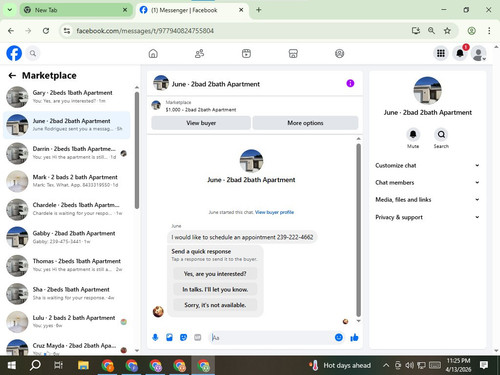500x375 pixels.
Task: Click the More options button
Action: click(x=305, y=123)
